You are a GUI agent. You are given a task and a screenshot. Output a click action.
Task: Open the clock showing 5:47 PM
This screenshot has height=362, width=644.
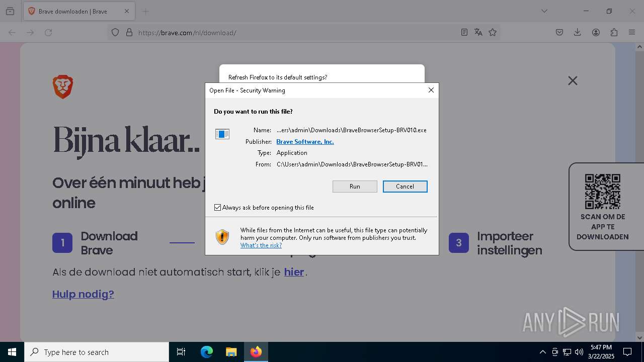pyautogui.click(x=601, y=352)
